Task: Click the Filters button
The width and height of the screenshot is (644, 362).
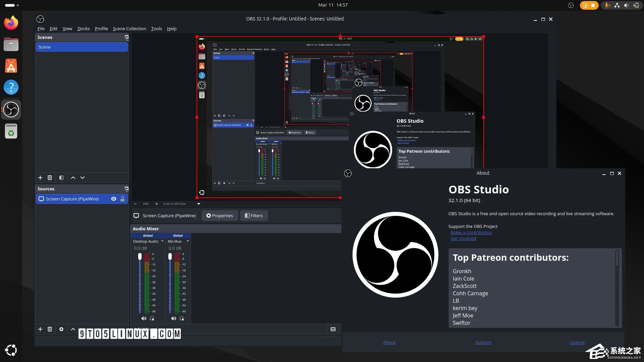Action: point(254,216)
